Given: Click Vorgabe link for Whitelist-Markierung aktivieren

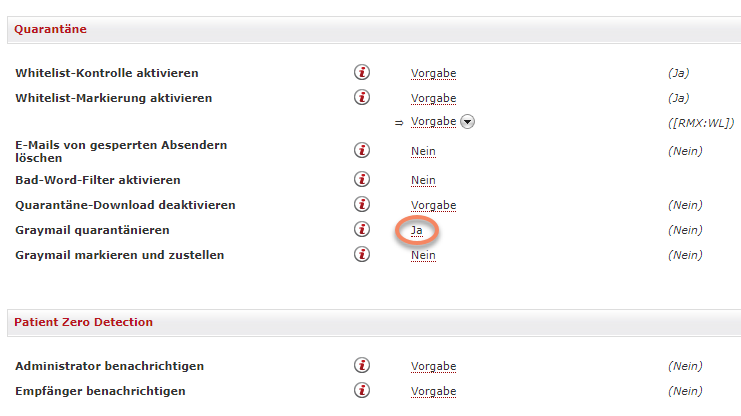Looking at the screenshot, I should click(x=433, y=98).
